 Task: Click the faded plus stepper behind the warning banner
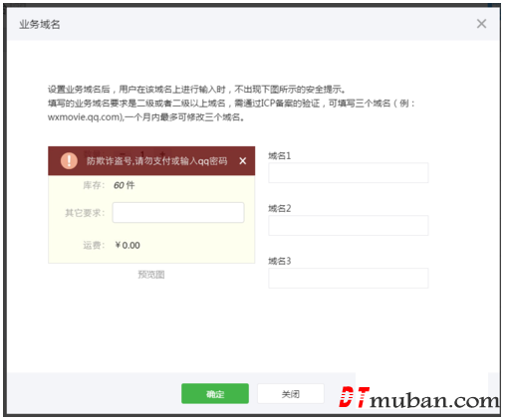click(162, 154)
